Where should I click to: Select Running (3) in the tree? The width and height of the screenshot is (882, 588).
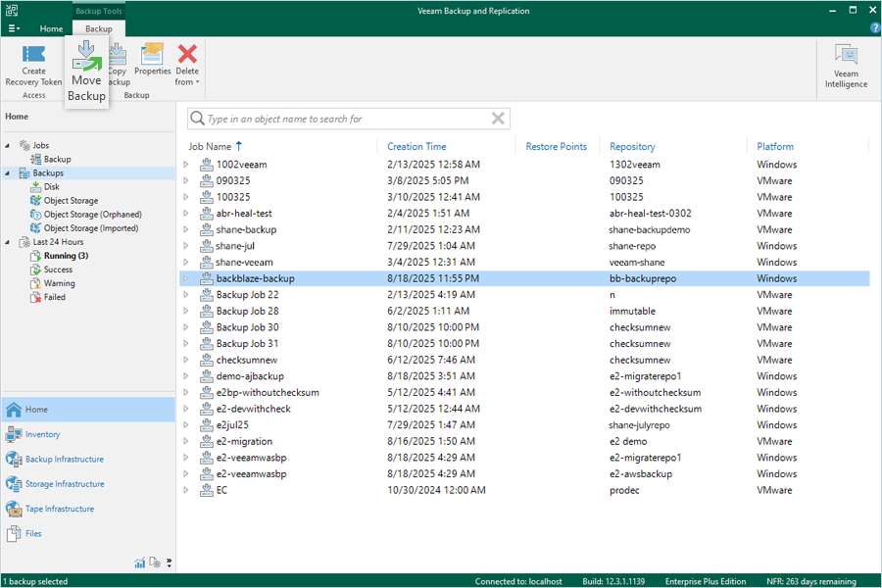[60, 256]
